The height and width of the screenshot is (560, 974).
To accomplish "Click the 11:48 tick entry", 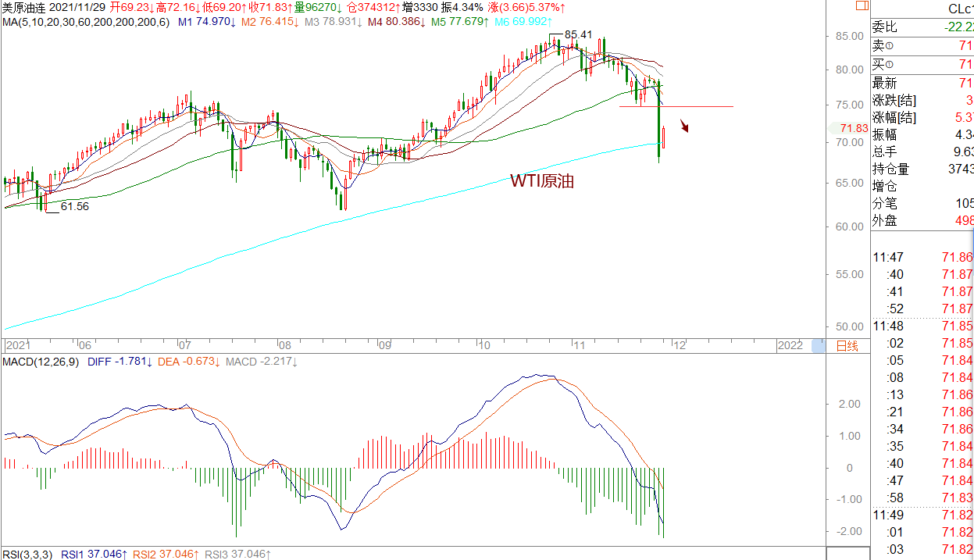I will 922,326.
